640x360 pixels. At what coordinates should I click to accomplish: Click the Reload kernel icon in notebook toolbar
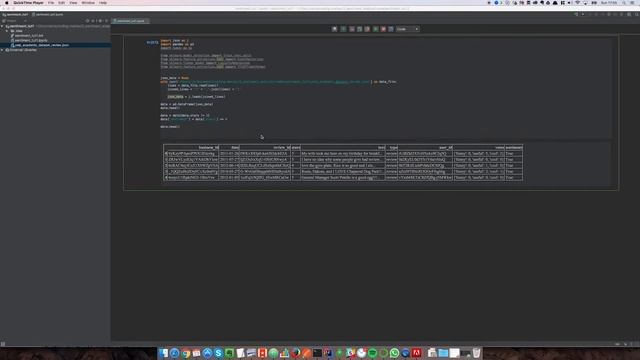[x=391, y=29]
